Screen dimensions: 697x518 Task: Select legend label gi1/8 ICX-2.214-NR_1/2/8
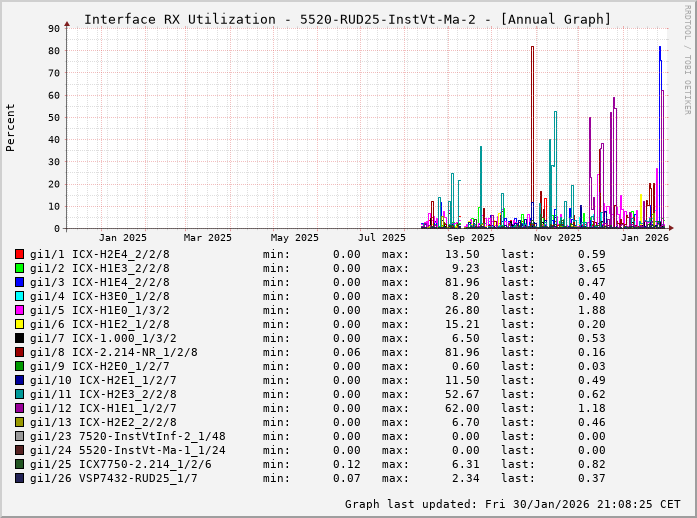click(x=114, y=352)
